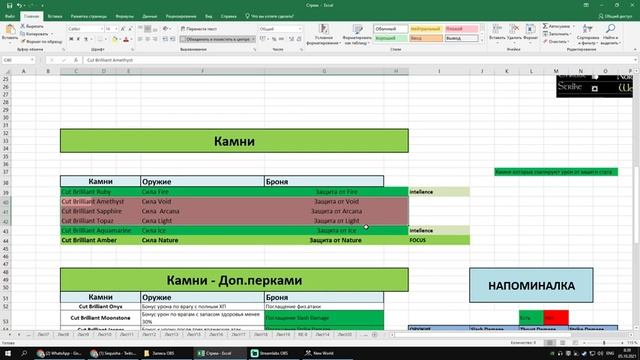The width and height of the screenshot is (640, 360).
Task: Switch to Вставка ribbon tab
Action: point(55,16)
